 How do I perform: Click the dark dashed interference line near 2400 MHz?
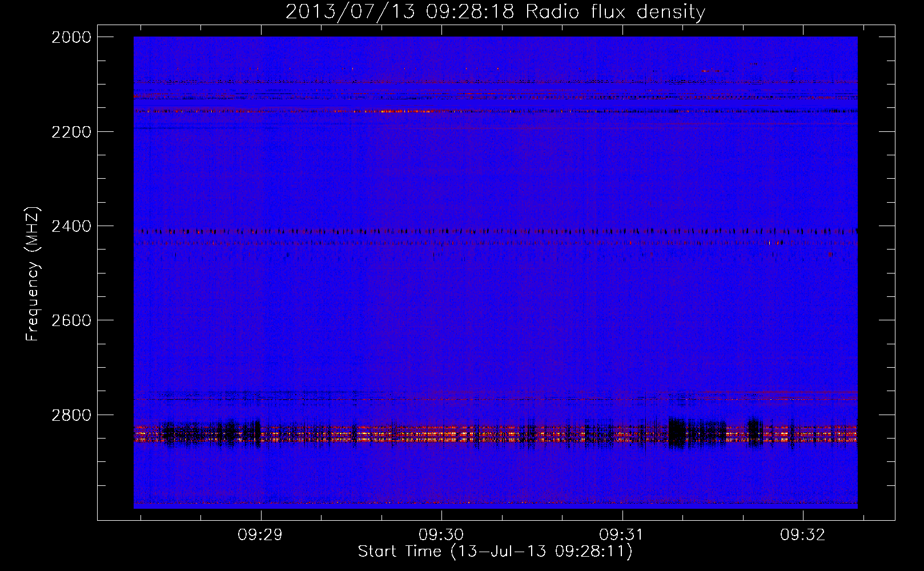(495, 231)
